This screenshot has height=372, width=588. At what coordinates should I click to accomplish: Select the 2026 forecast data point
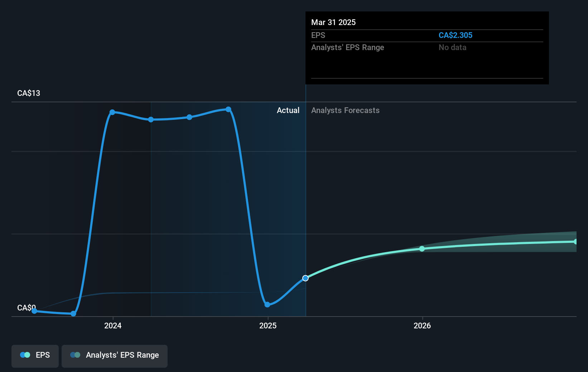coord(422,249)
